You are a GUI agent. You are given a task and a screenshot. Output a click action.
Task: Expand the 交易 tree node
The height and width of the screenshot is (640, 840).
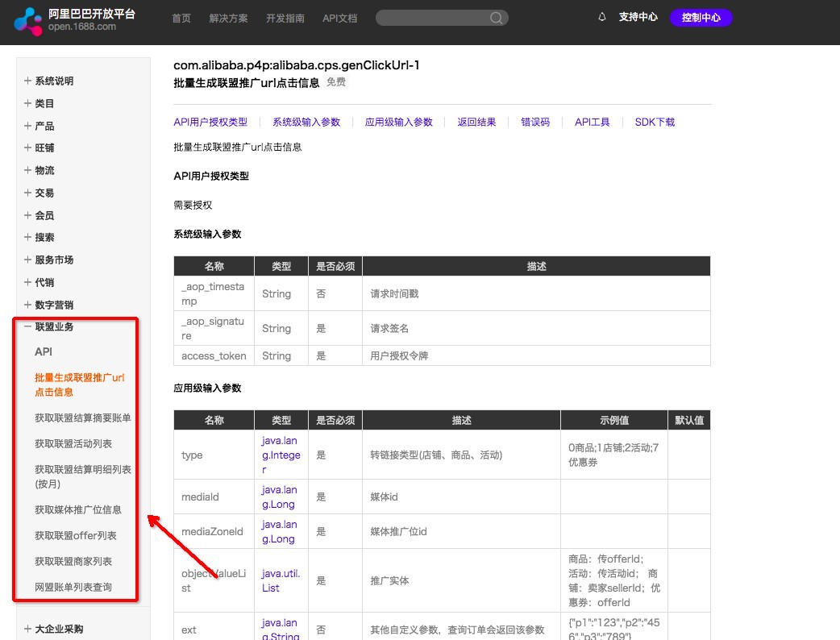tap(27, 193)
